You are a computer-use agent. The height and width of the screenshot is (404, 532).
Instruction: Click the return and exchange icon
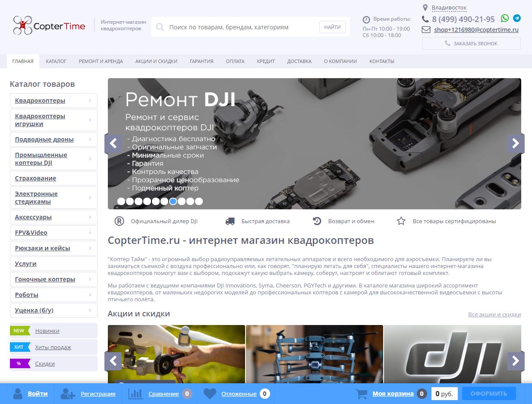coord(317,221)
